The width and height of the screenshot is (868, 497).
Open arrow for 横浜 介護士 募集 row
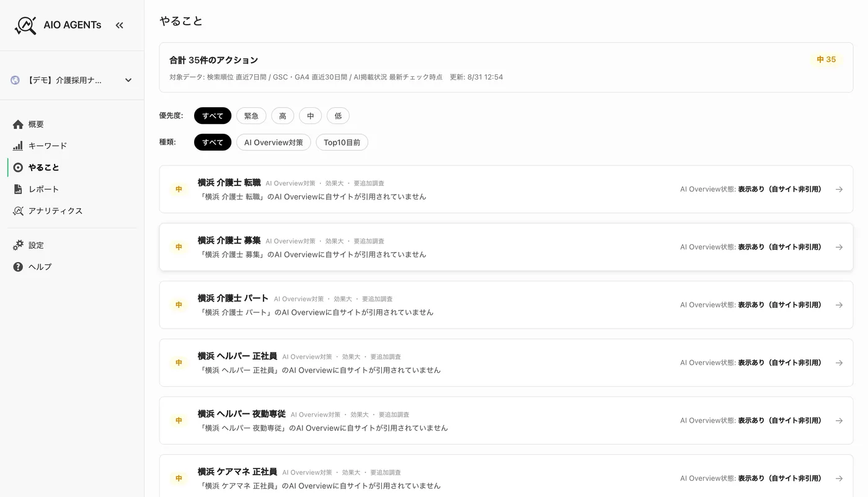tap(839, 247)
